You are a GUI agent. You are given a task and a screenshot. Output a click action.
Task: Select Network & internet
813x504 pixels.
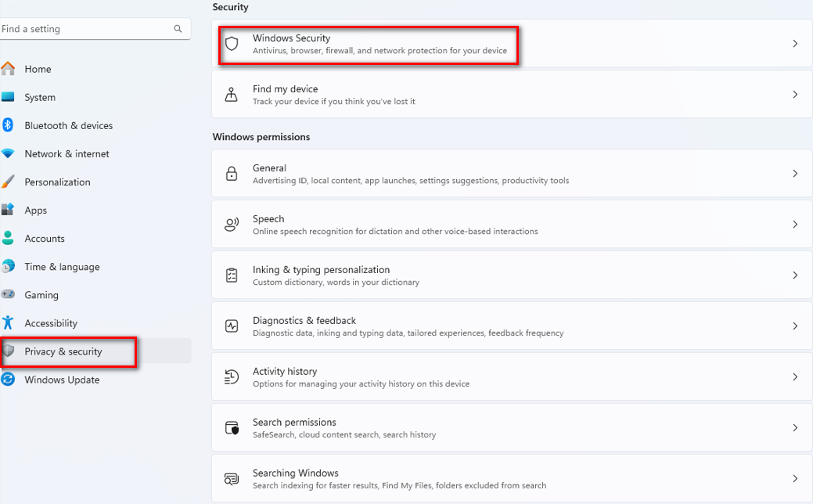95,153
